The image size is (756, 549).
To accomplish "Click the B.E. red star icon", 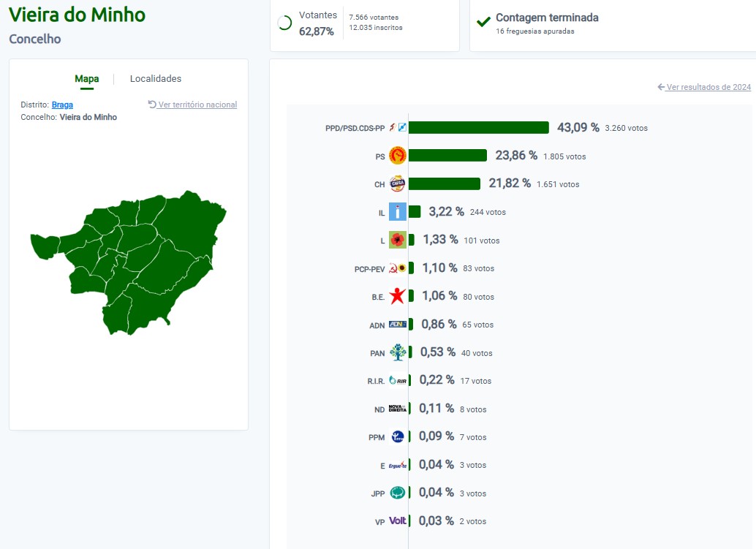I will (x=397, y=296).
